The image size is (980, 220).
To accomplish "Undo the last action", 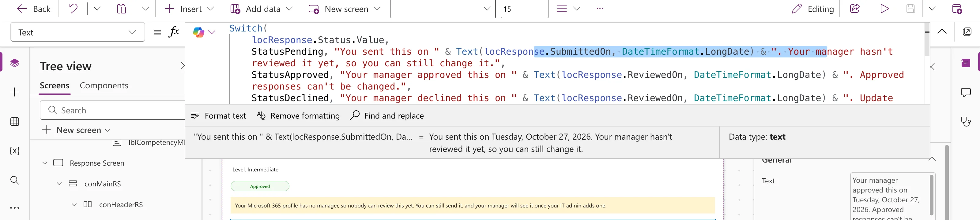I will click(73, 8).
